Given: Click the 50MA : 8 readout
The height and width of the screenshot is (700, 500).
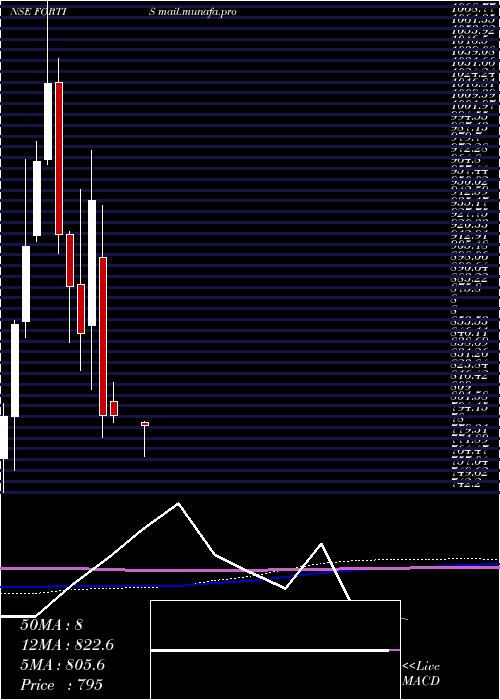Looking at the screenshot, I should tap(51, 625).
